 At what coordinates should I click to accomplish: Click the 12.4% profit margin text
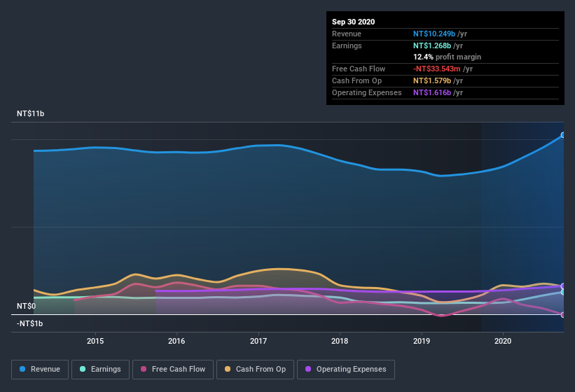pos(447,57)
